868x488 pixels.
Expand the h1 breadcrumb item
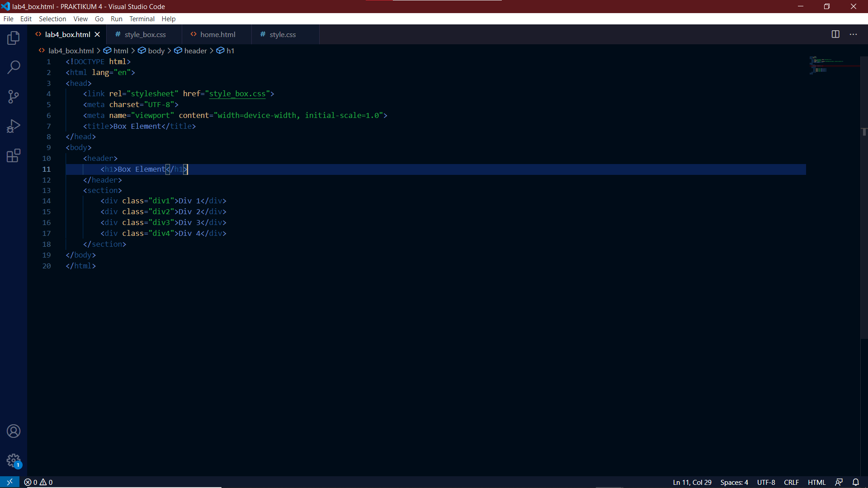(225, 51)
